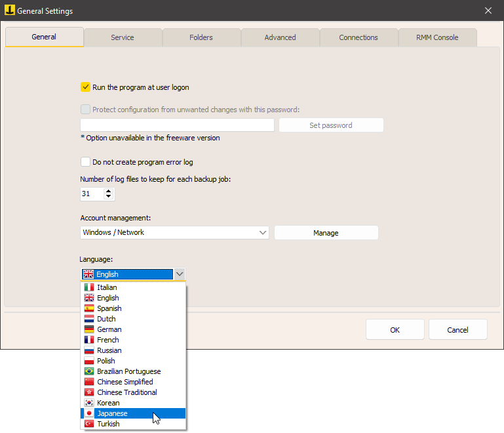Click the Brazilian flag icon
The width and height of the screenshot is (504, 433).
click(x=89, y=371)
